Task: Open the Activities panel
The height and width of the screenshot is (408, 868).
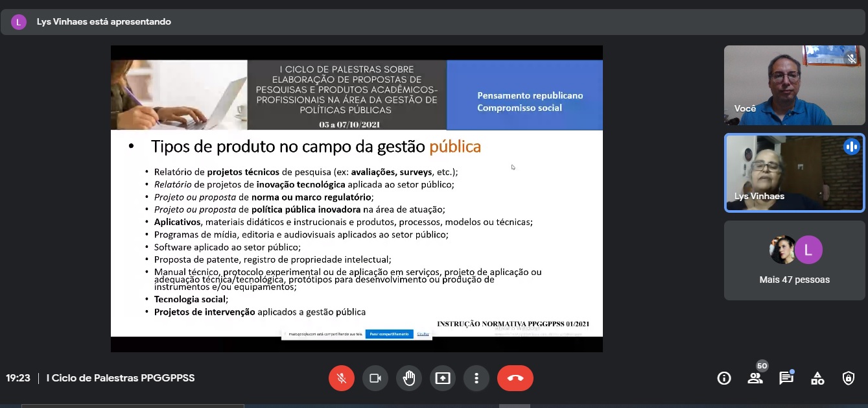Action: pos(817,378)
